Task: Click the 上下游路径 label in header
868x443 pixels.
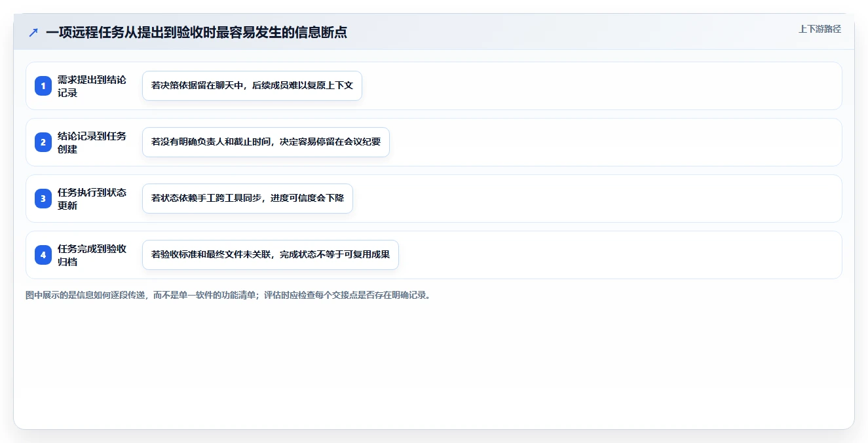Action: point(820,29)
